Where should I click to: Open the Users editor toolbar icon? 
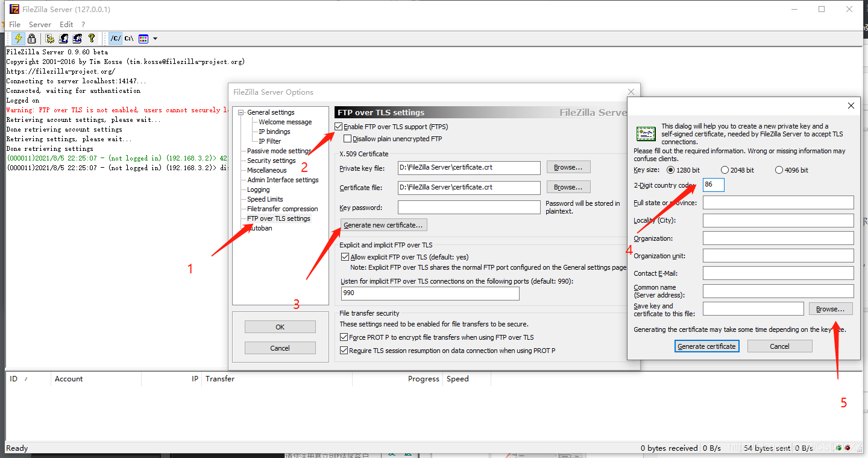click(63, 39)
